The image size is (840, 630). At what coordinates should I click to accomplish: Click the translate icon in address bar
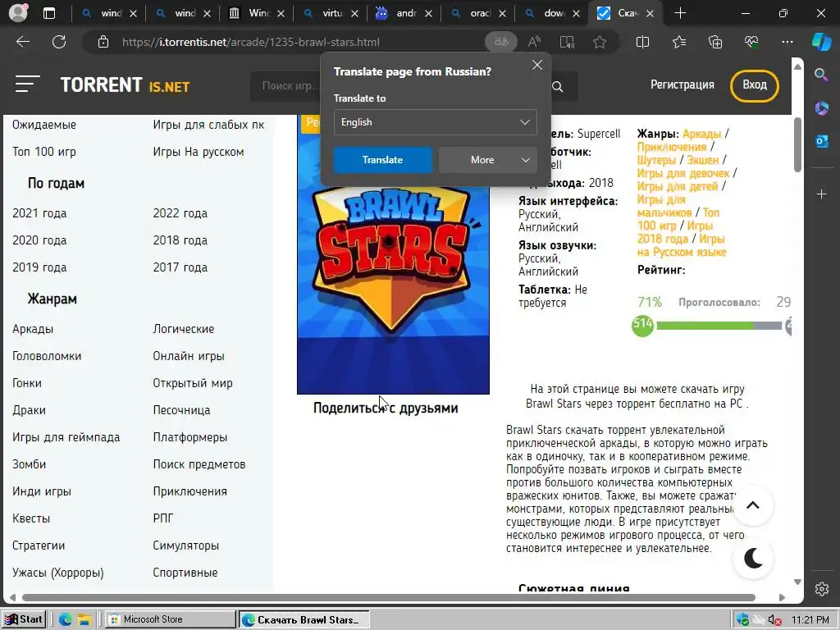pyautogui.click(x=501, y=42)
